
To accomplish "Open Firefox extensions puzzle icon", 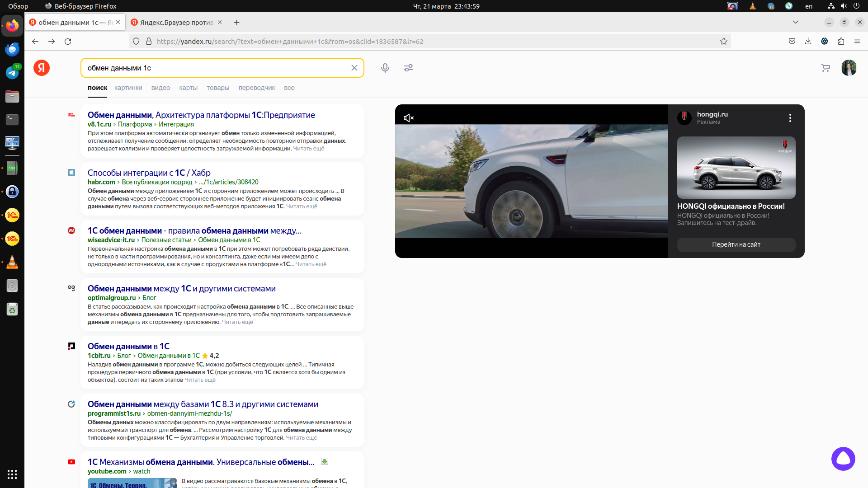I will [x=841, y=41].
